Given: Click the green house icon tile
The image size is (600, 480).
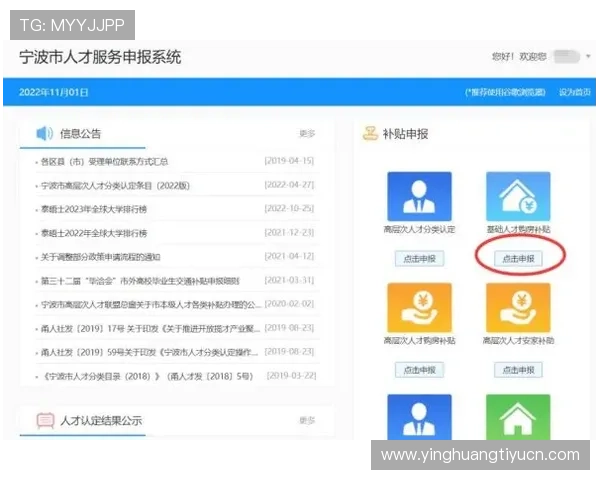Looking at the screenshot, I should (518, 417).
